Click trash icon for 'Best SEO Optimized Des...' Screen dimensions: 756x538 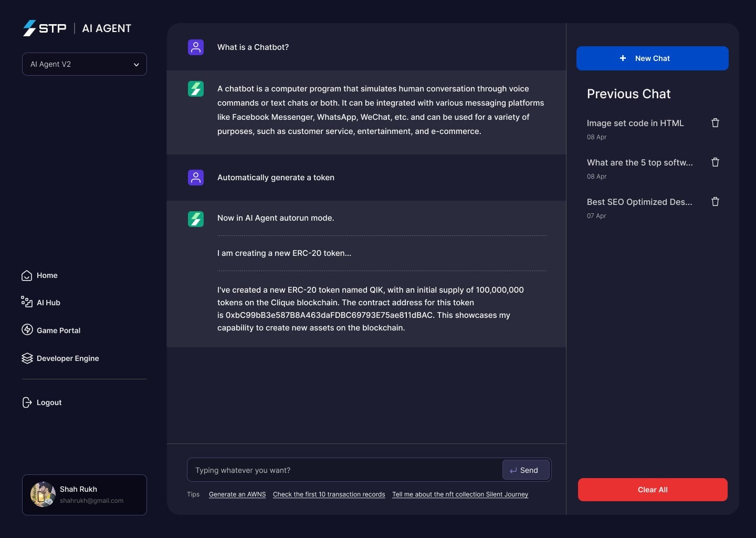coord(715,202)
